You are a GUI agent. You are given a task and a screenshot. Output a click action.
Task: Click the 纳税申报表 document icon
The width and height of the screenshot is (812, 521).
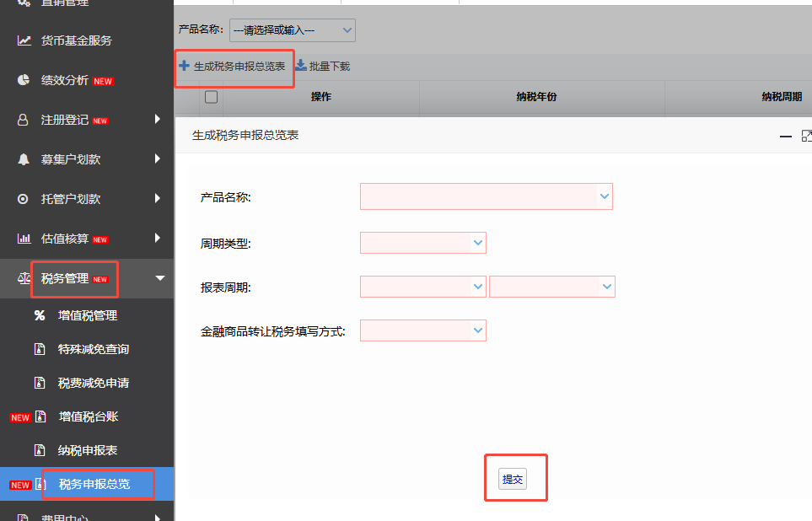click(40, 450)
